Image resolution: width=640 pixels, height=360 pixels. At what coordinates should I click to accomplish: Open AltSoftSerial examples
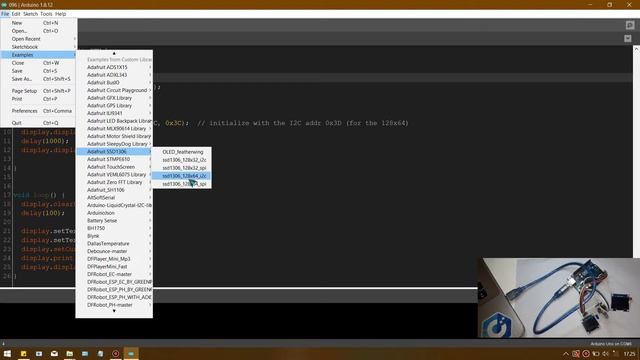click(114, 198)
